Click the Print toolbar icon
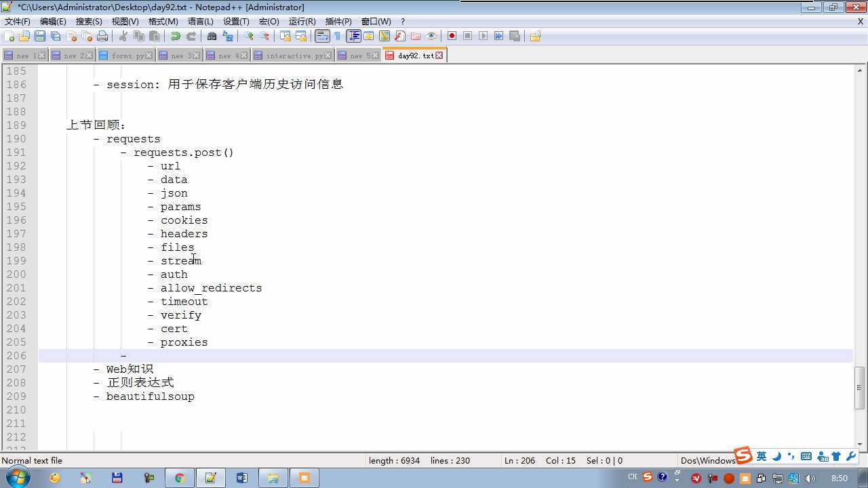 coord(102,36)
